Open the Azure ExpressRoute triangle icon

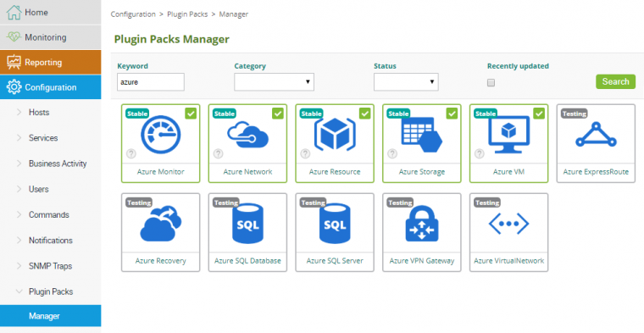pos(596,134)
